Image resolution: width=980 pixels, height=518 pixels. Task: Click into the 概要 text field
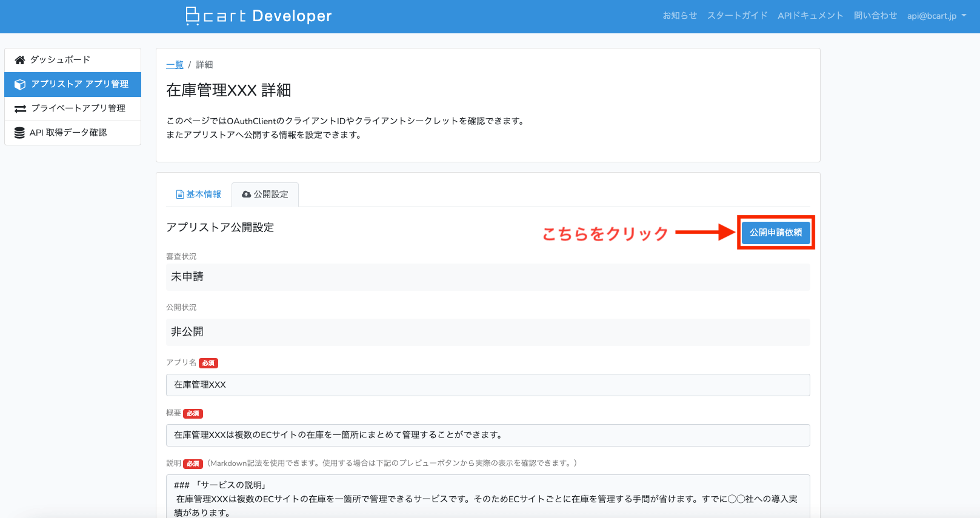click(488, 435)
